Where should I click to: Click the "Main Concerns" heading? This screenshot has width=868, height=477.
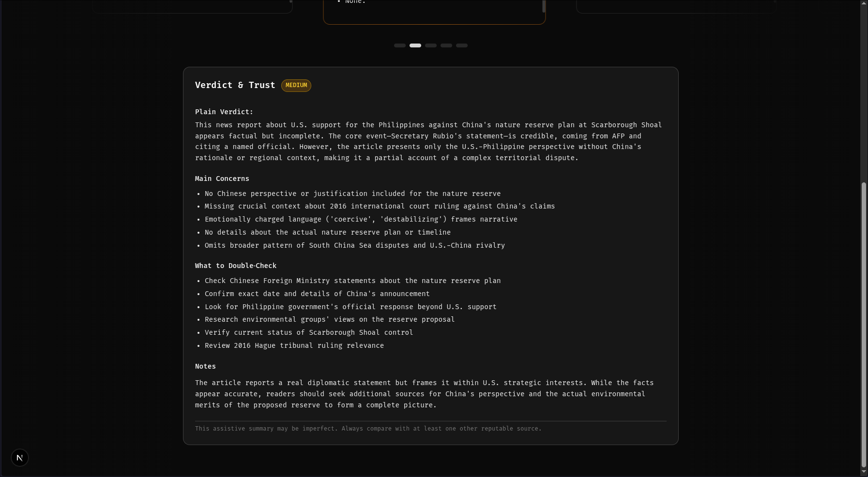click(222, 179)
